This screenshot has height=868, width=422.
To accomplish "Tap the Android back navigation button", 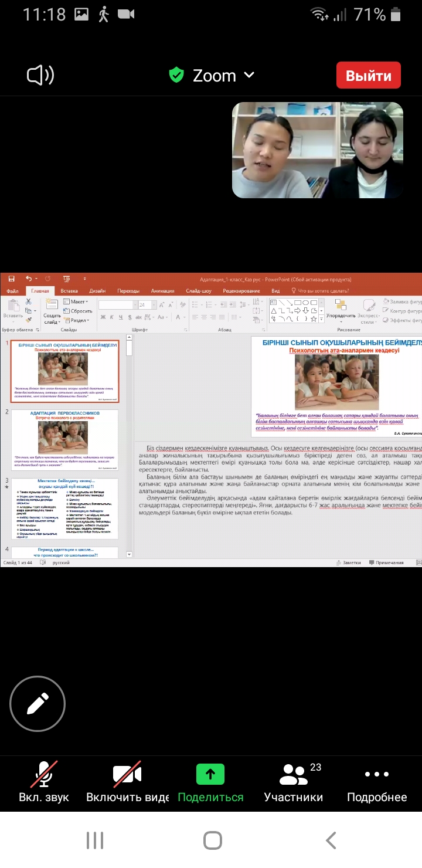I will pos(331,840).
